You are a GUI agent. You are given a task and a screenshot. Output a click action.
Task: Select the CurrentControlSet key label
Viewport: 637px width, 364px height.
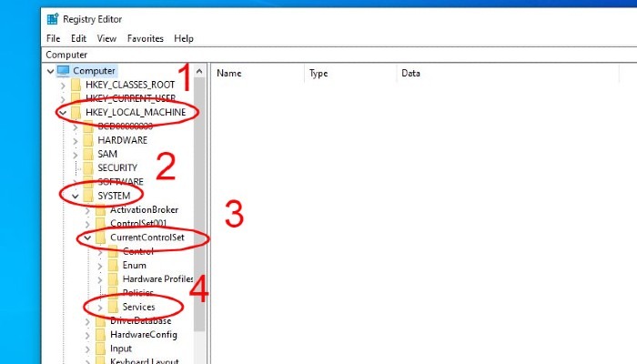coord(147,238)
